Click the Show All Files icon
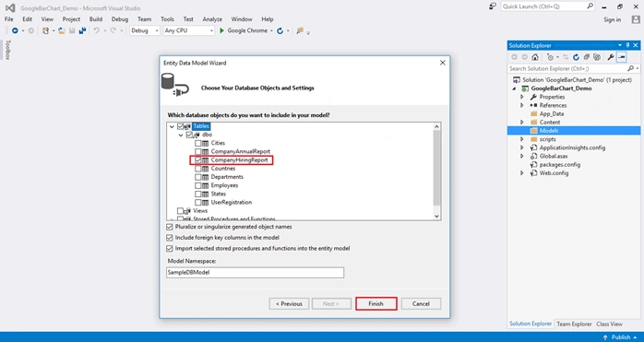The height and width of the screenshot is (342, 644). coord(597,57)
